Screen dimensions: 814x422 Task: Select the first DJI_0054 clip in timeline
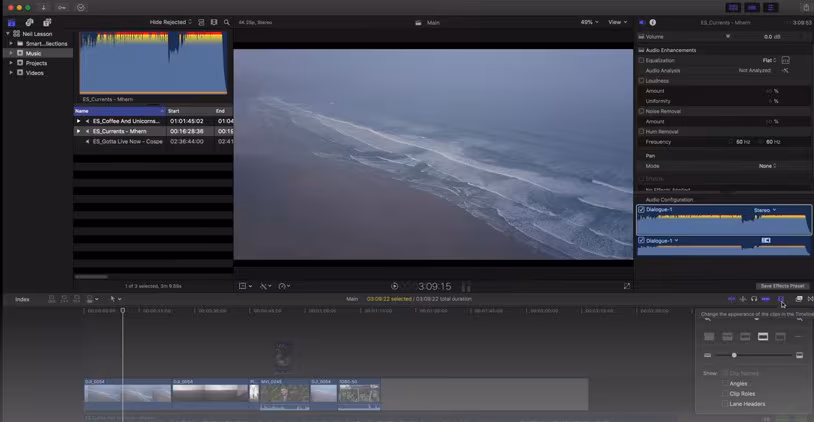(x=128, y=393)
